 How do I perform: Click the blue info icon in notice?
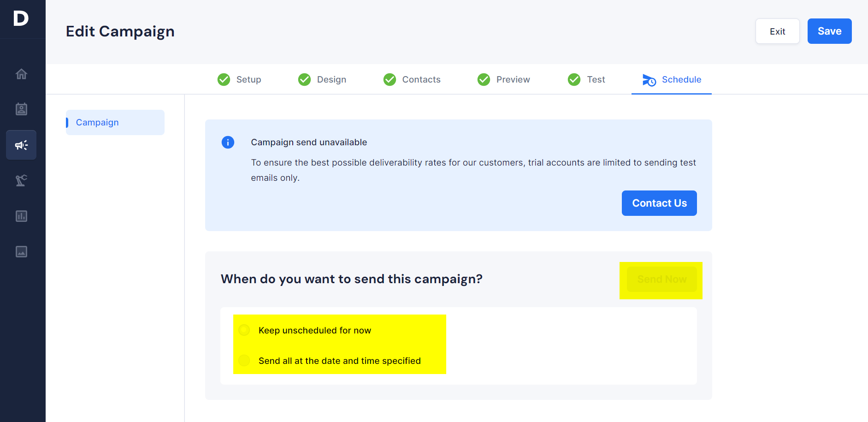[228, 142]
